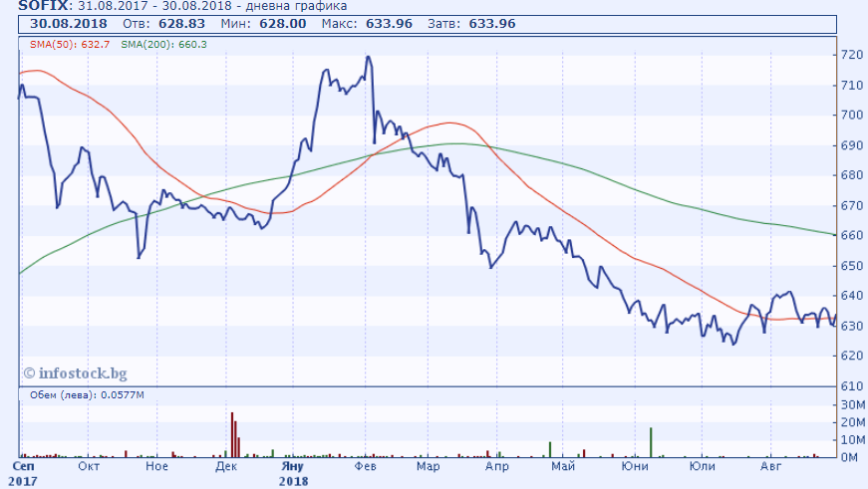Click the Фев month label
The image size is (868, 489).
click(x=366, y=466)
